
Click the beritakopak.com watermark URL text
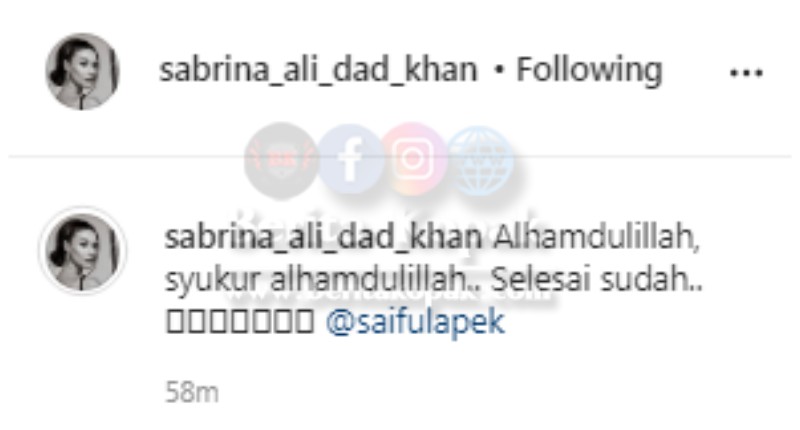tap(388, 293)
